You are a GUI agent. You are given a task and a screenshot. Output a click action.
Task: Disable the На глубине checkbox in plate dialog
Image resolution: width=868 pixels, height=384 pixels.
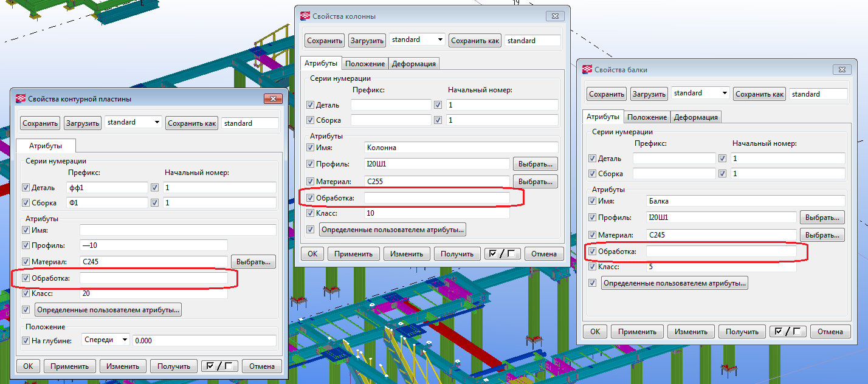26,340
